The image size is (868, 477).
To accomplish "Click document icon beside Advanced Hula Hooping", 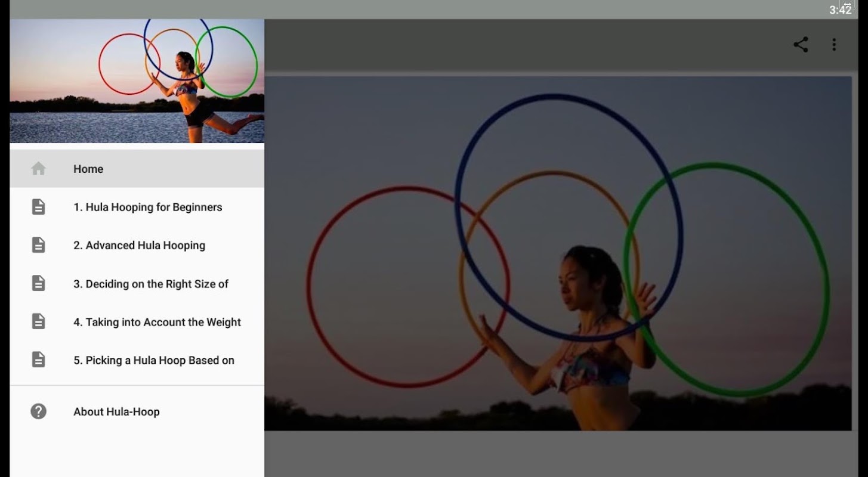I will [x=38, y=245].
